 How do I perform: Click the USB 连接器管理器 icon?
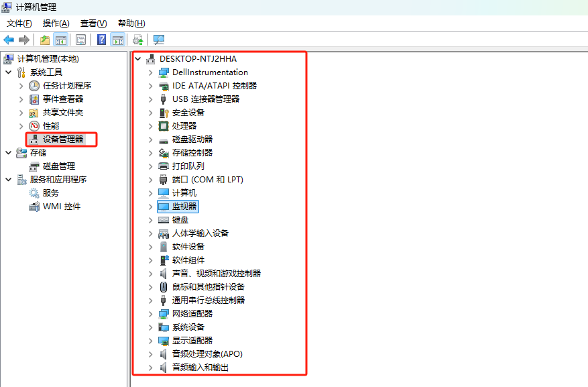click(164, 99)
